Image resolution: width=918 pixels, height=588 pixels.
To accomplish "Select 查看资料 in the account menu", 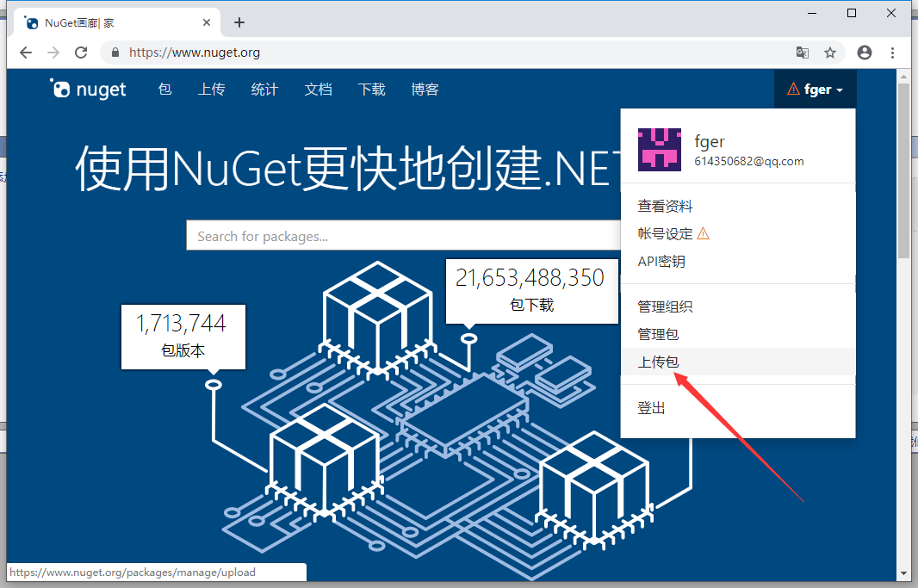I will click(665, 206).
